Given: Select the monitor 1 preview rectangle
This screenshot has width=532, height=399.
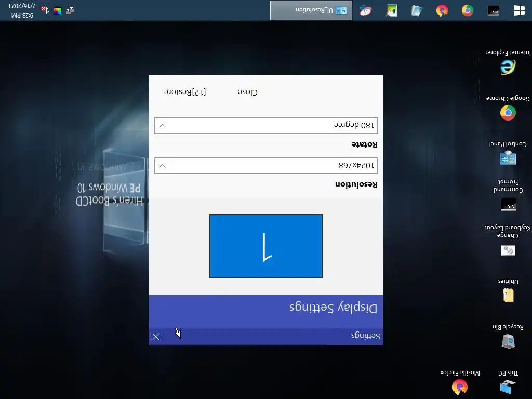Looking at the screenshot, I should coord(266,246).
